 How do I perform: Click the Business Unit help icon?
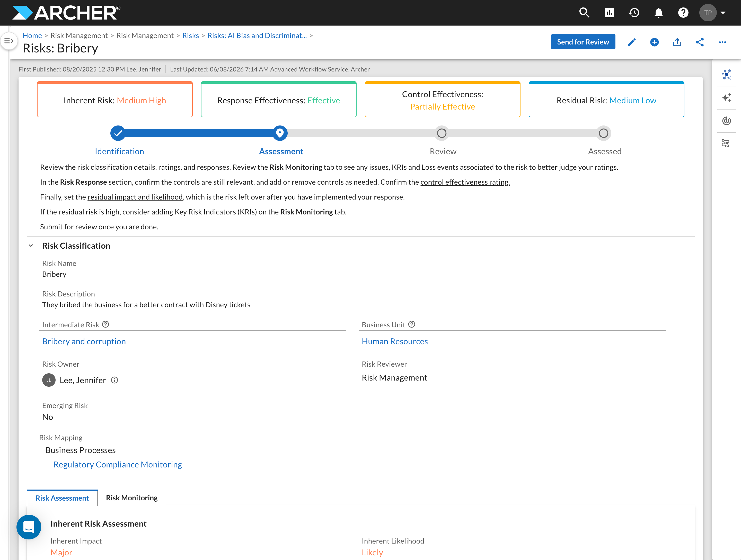[x=412, y=324]
